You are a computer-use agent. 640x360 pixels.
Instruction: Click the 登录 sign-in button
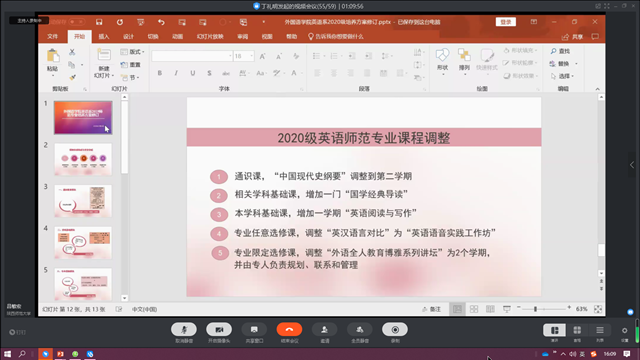click(x=506, y=22)
